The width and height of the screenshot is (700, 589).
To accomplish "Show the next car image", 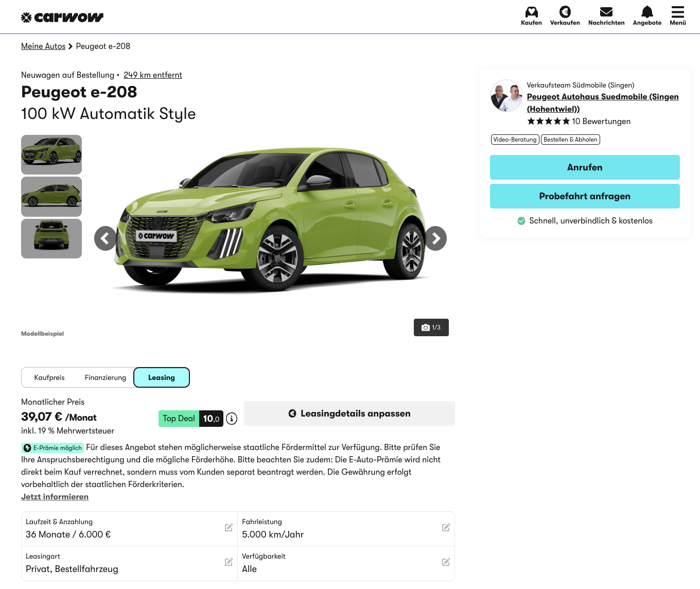I will [x=436, y=238].
